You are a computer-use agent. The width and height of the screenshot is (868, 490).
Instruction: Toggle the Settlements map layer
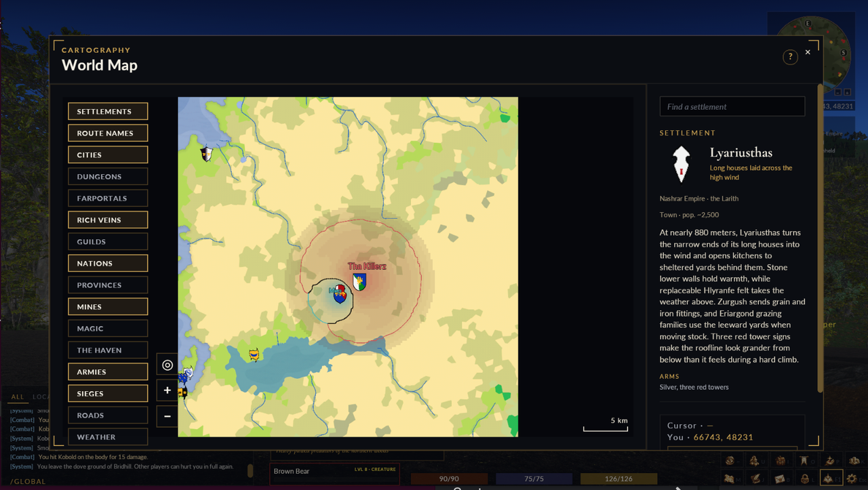pyautogui.click(x=108, y=111)
